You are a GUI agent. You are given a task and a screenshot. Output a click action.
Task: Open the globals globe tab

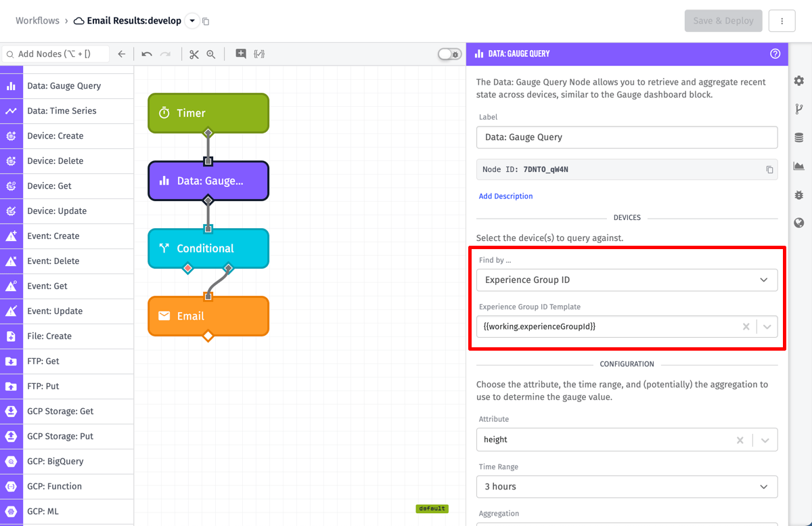(x=799, y=223)
